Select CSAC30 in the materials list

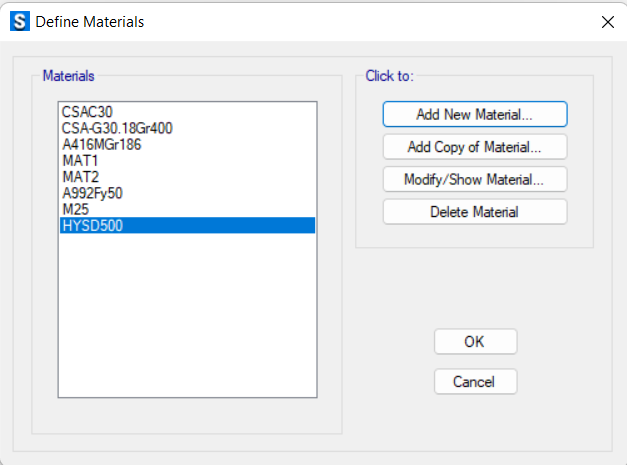[187, 112]
